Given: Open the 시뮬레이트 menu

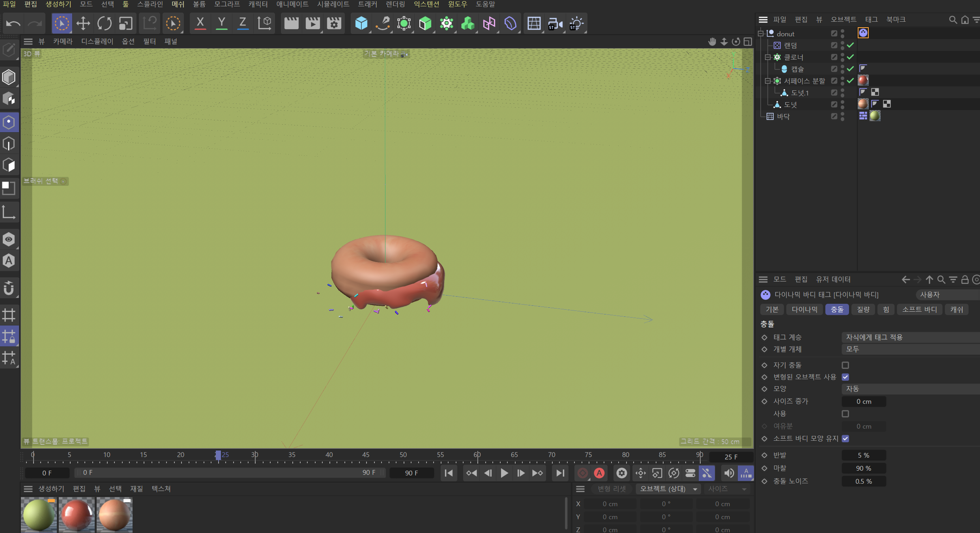Looking at the screenshot, I should pyautogui.click(x=333, y=4).
